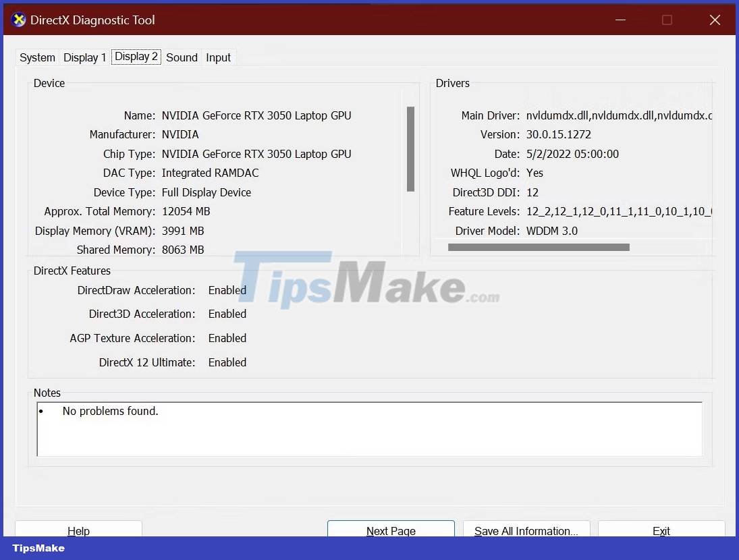Click the horizontal scrollbar under the Drivers section
Image resolution: width=739 pixels, height=560 pixels.
coord(539,247)
